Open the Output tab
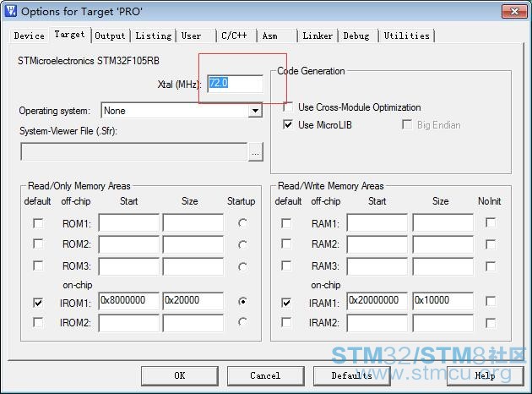 pos(110,36)
